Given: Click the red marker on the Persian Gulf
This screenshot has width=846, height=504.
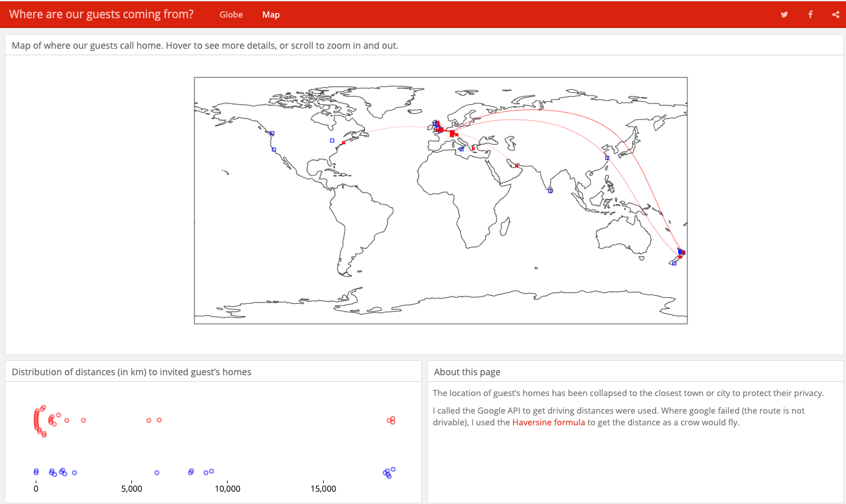Looking at the screenshot, I should 516,166.
